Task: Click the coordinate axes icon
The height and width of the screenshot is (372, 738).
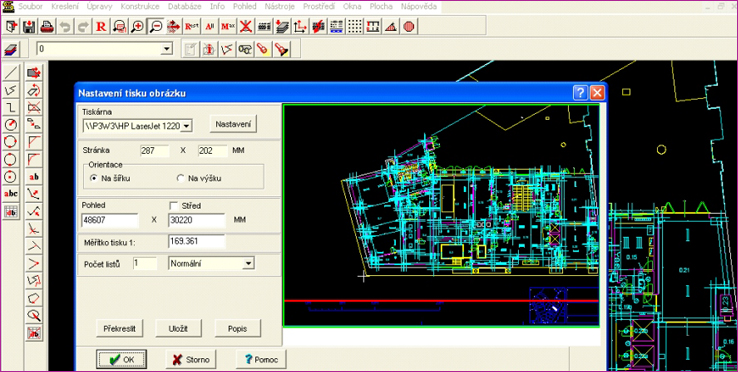Action: coord(299,26)
